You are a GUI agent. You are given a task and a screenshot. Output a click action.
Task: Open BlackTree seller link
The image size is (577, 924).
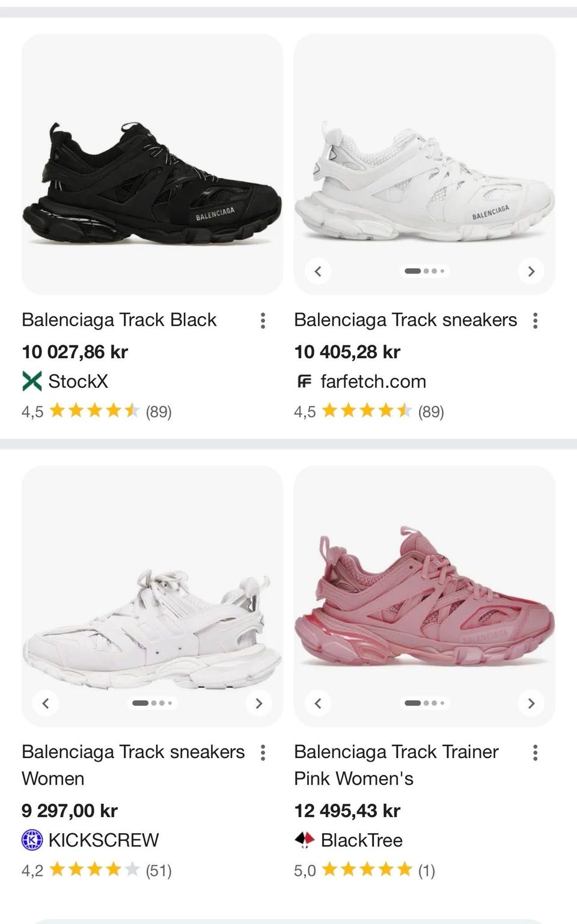(361, 840)
